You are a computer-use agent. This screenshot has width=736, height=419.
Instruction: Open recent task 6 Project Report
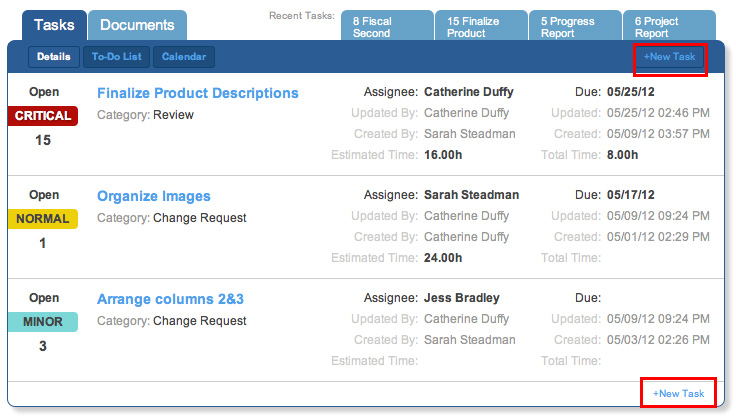(x=669, y=26)
